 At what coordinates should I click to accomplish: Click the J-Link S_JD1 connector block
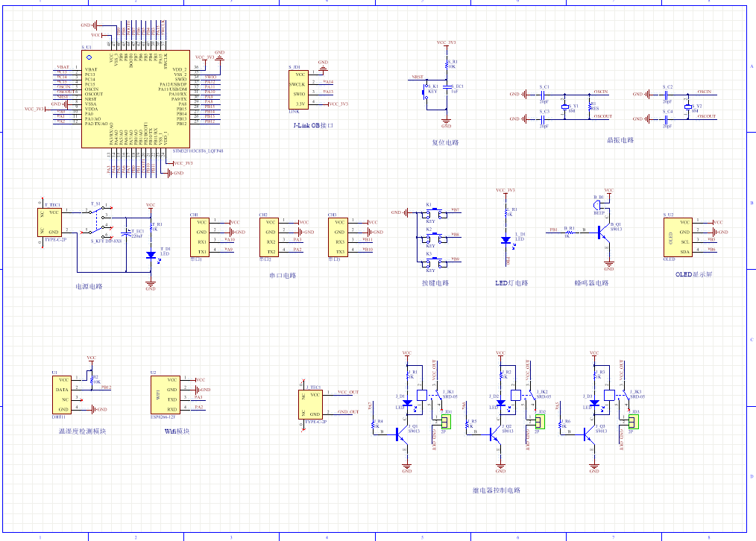[x=298, y=89]
